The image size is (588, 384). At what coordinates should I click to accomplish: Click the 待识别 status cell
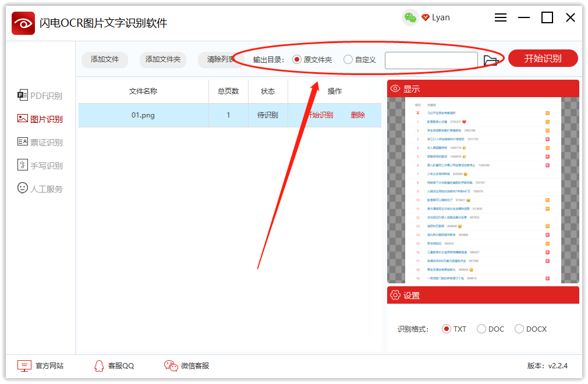[268, 115]
